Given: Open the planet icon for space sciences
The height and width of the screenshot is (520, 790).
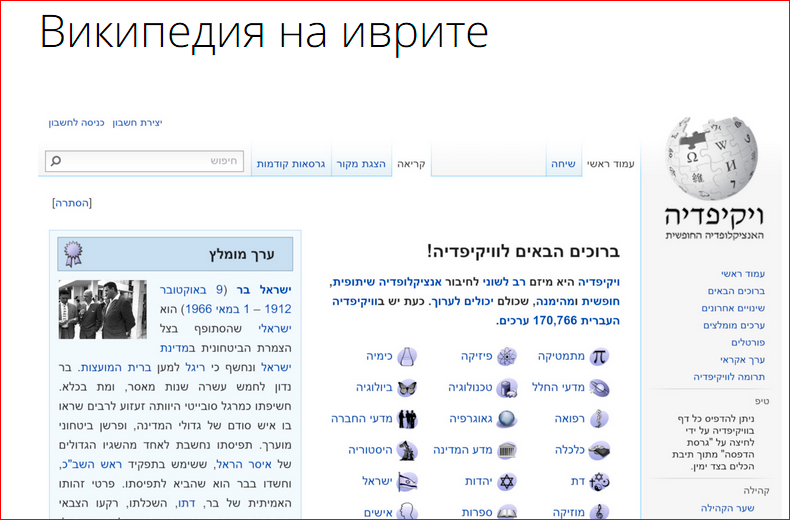Looking at the screenshot, I should 599,387.
